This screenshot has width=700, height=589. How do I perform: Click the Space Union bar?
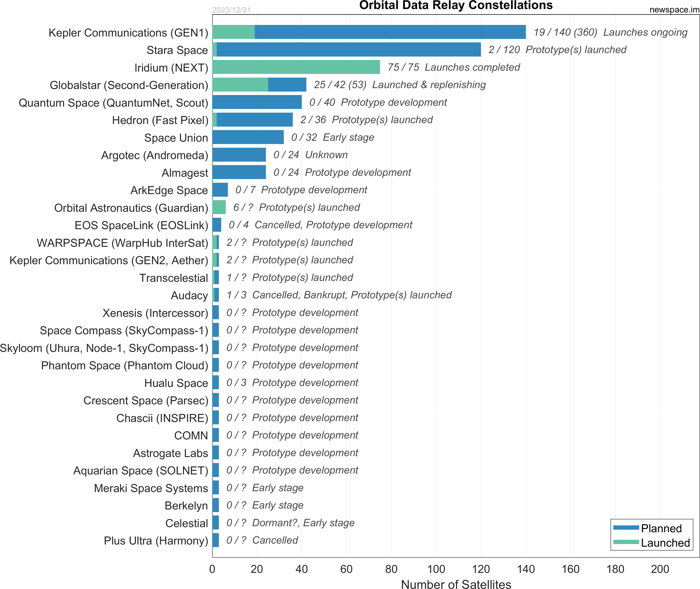(x=248, y=137)
